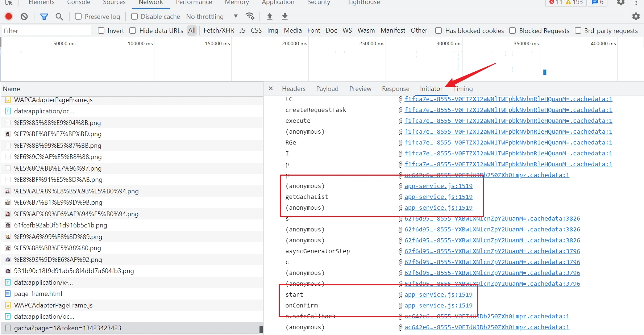This screenshot has width=644, height=335.
Task: Close the request details panel
Action: [x=271, y=88]
